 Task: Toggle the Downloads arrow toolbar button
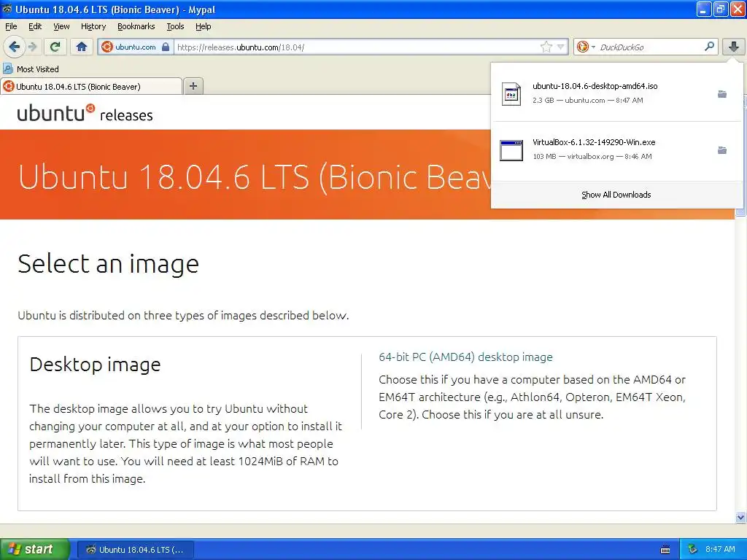pyautogui.click(x=734, y=47)
